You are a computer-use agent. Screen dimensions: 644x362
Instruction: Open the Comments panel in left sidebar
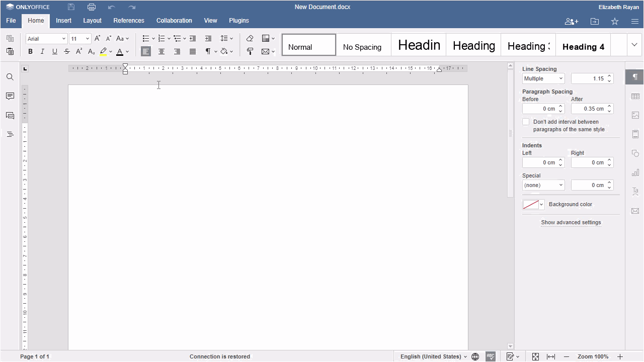[10, 96]
